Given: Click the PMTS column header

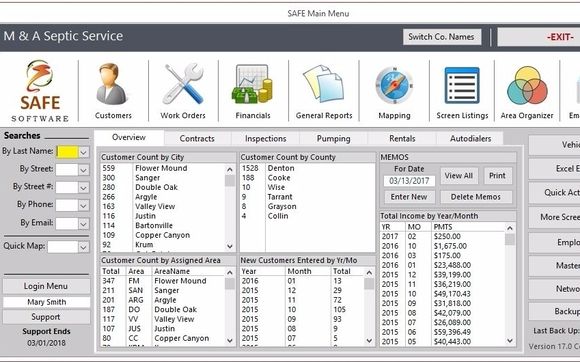Looking at the screenshot, I should point(468,227).
